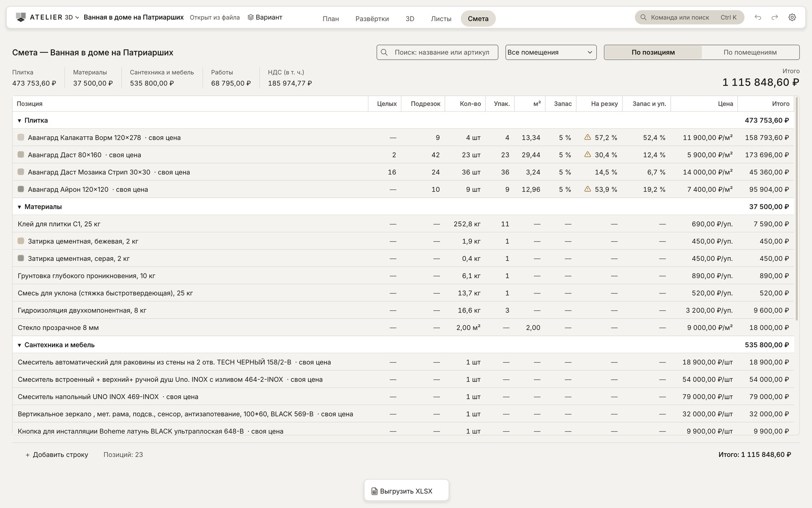Collapse the Материалы group

coord(19,207)
